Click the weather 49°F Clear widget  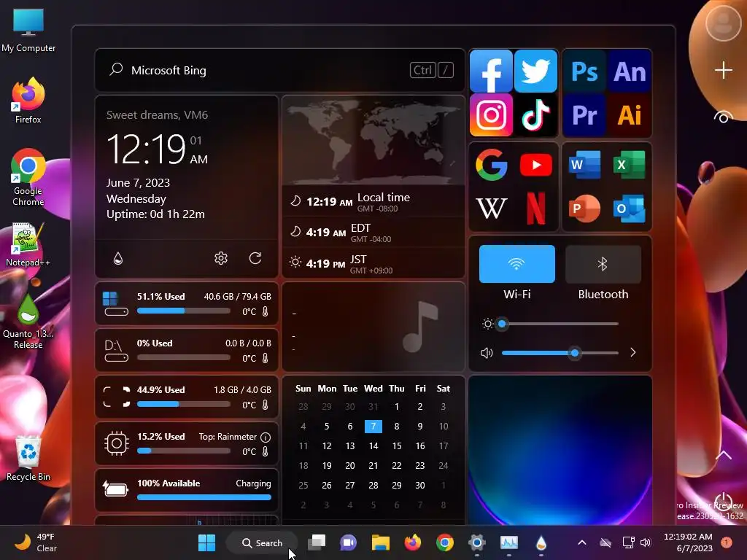pyautogui.click(x=35, y=542)
